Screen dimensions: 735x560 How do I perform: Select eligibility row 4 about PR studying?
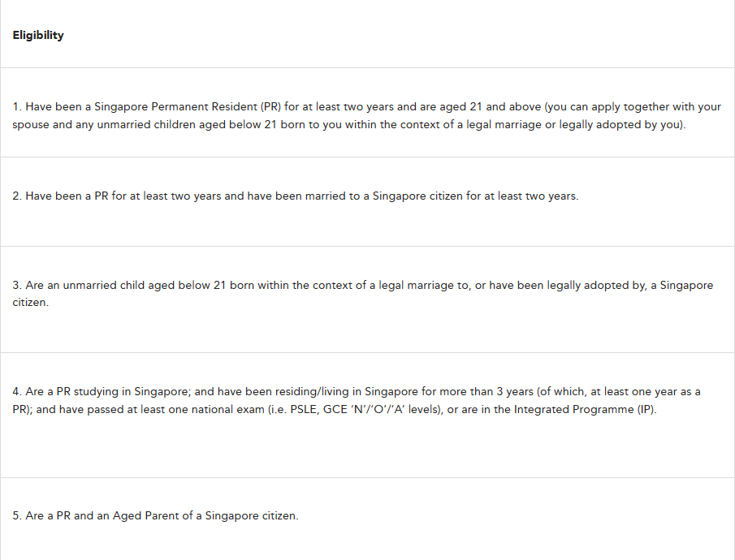(367, 416)
